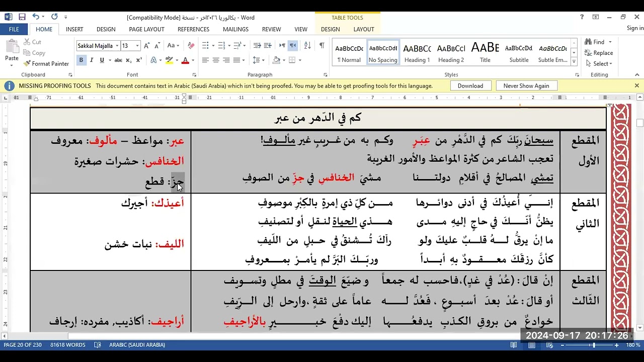Screen dimensions: 644x362
Task: Decrease font size with Shrink Font
Action: [157, 46]
